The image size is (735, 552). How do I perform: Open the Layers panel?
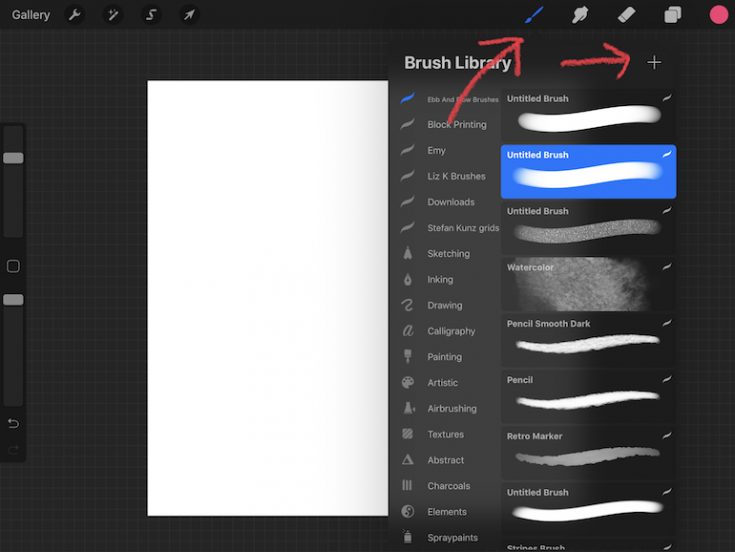(x=673, y=15)
